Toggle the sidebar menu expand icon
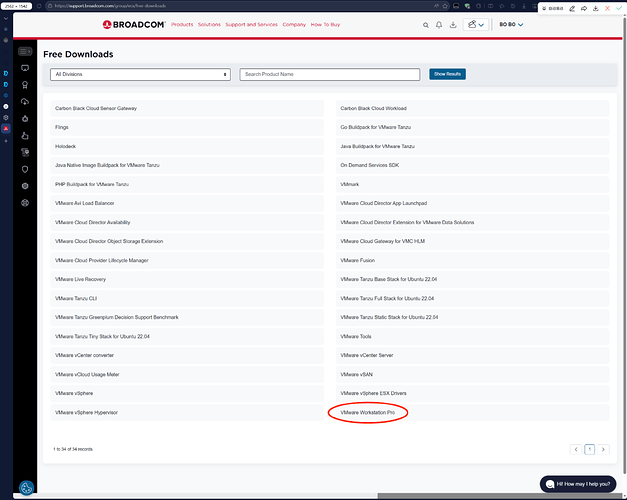 click(25, 51)
